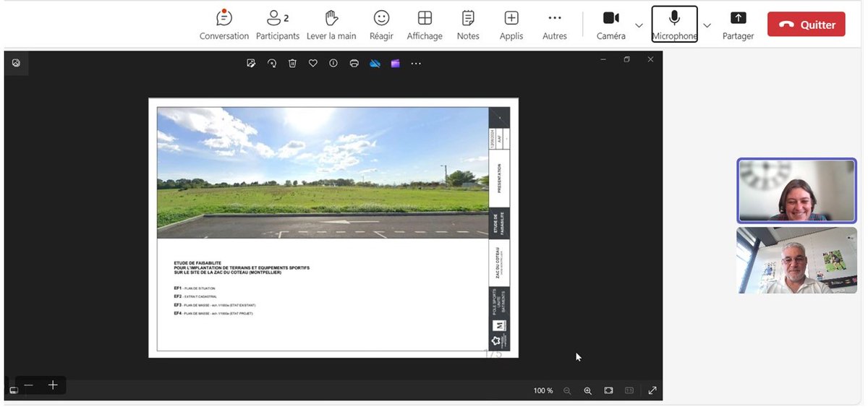Viewport: 868px width, 407px height.
Task: Select the smiling woman's video tile
Action: pyautogui.click(x=796, y=191)
